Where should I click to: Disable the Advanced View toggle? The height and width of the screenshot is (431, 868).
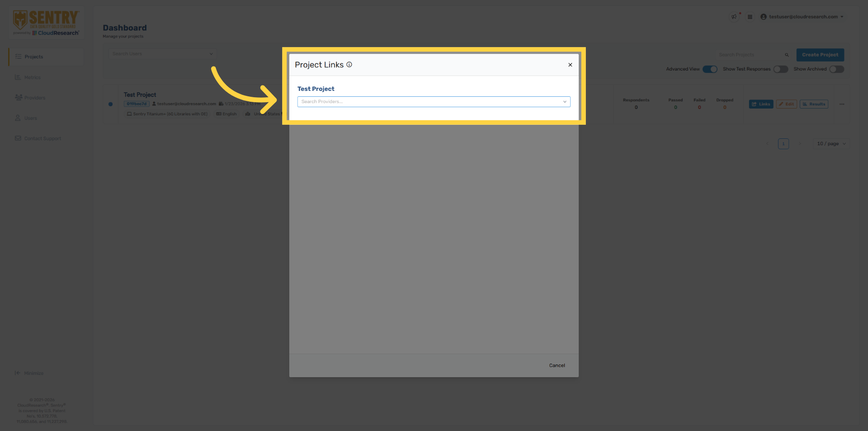(710, 69)
